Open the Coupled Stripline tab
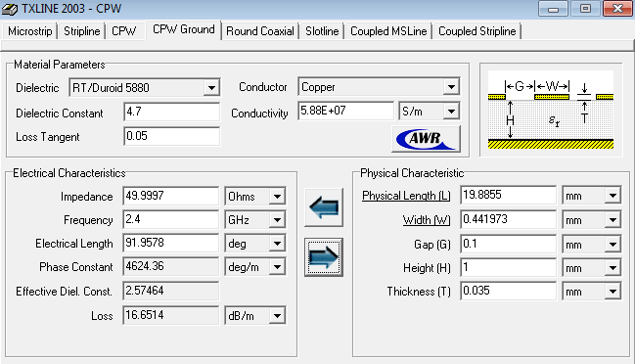 (477, 31)
